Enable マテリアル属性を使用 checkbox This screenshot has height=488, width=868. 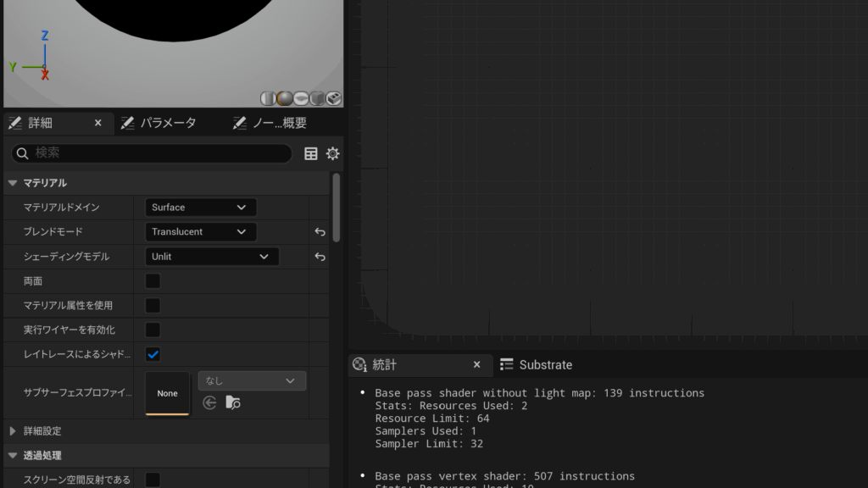point(153,305)
